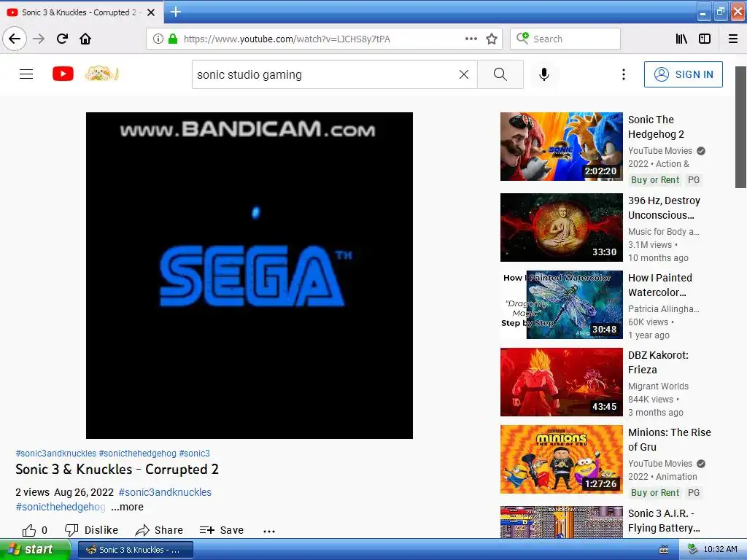Open the browser home page
747x560 pixels.
pos(85,39)
